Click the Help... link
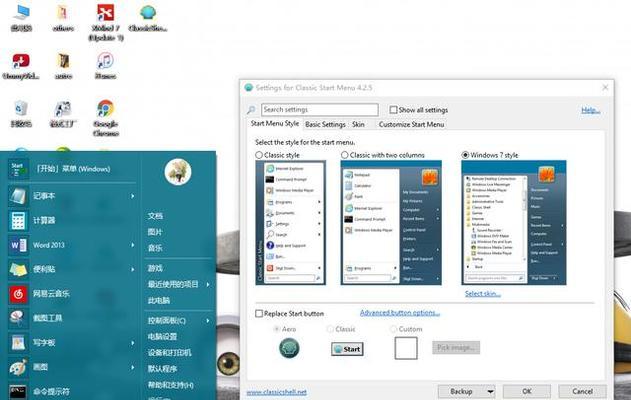Screen dimensions: 631x400 tap(590, 110)
